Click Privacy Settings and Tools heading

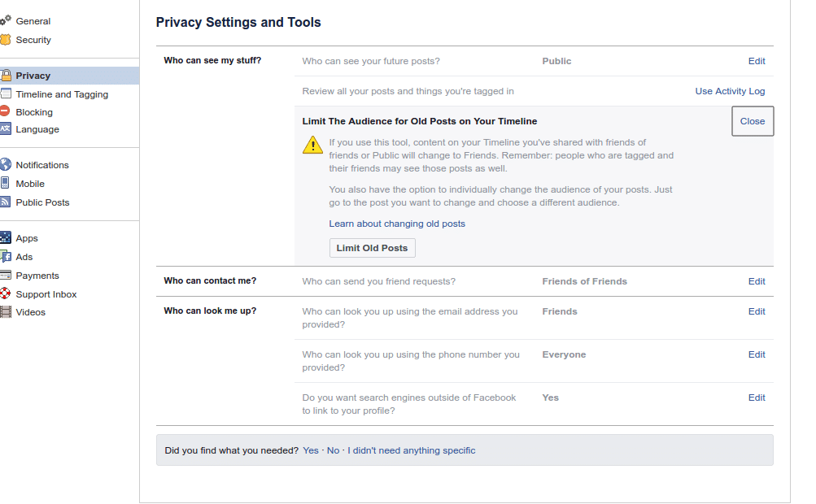point(238,23)
